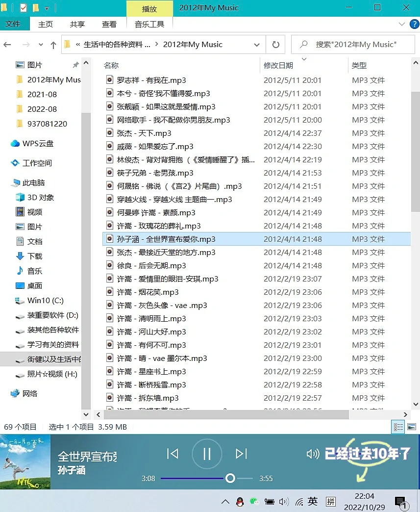Pause playback in the music player bar
The height and width of the screenshot is (512, 420).
click(x=206, y=454)
